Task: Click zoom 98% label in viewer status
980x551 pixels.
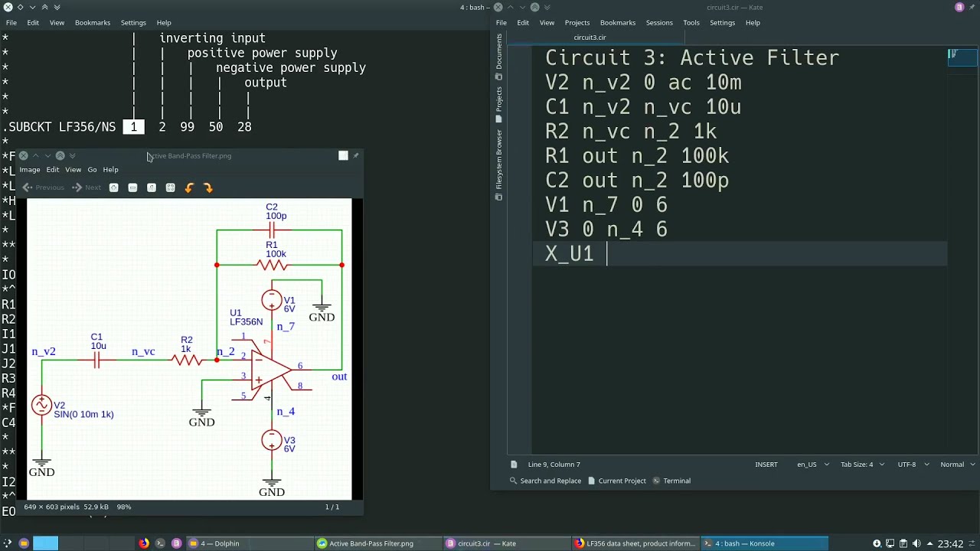Action: coord(124,507)
